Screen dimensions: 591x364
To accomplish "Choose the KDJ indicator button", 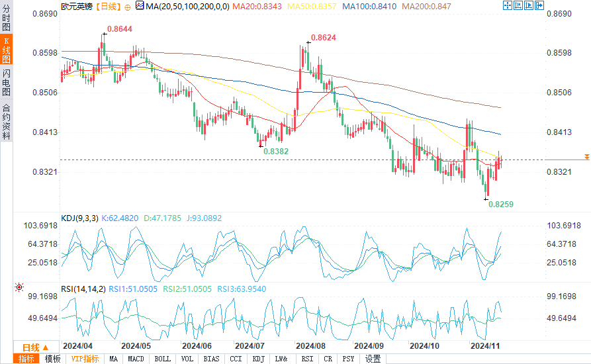I will point(259,359).
